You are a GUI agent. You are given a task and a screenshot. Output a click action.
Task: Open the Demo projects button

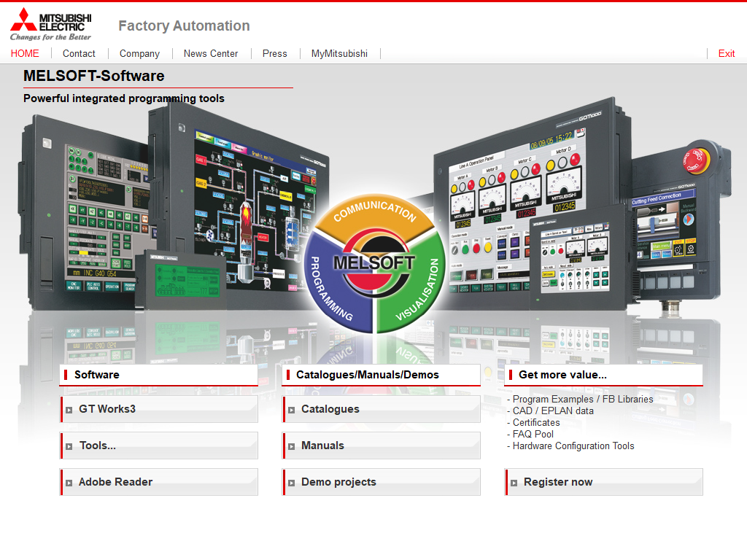tap(381, 482)
